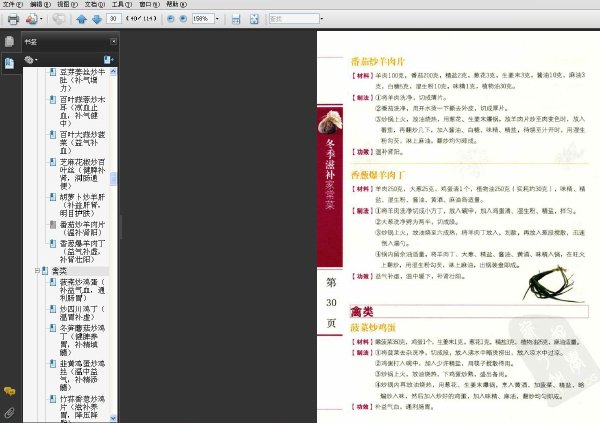Click bookmark icon beside 芝麻花椒炒百叶丝
The image size is (600, 423).
[53, 162]
